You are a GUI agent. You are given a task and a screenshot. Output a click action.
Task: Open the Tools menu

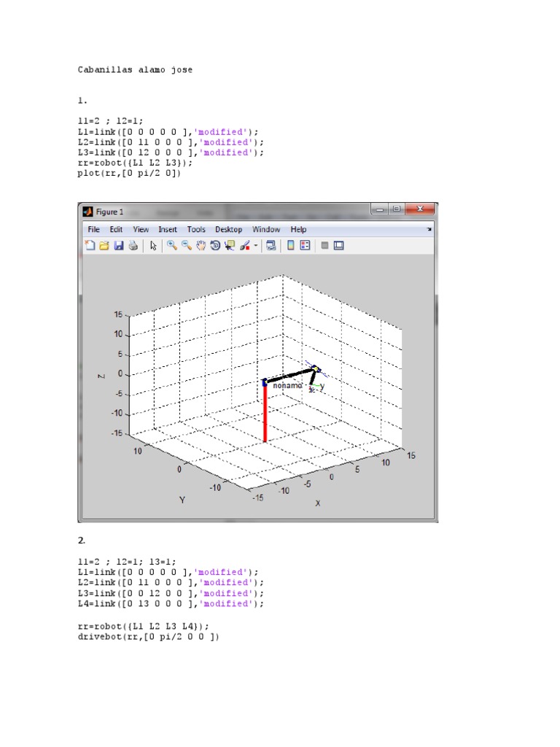pos(196,230)
